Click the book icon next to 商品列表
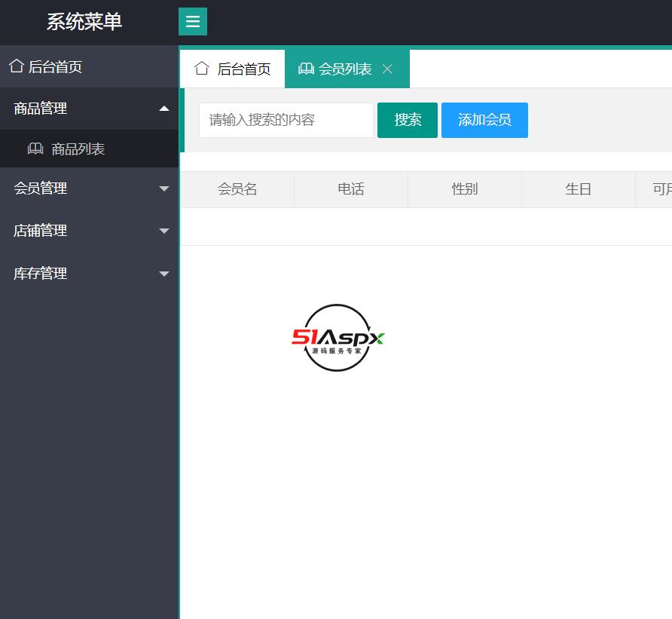 point(35,149)
